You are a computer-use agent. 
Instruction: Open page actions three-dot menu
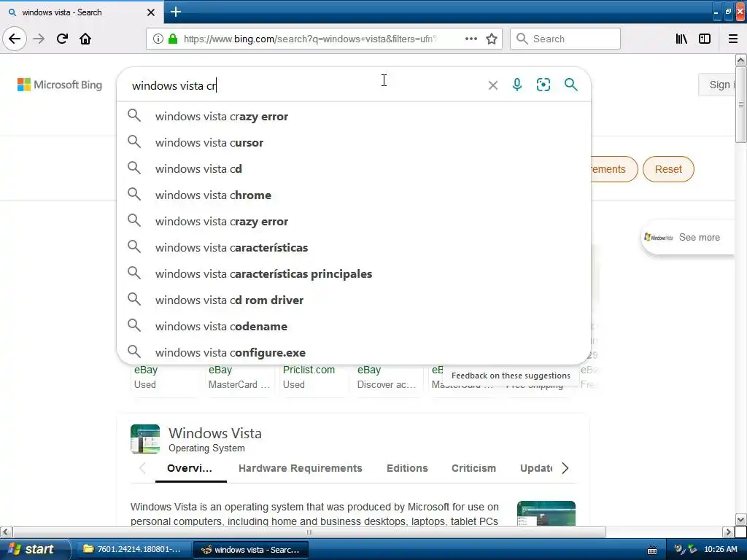[x=471, y=39]
